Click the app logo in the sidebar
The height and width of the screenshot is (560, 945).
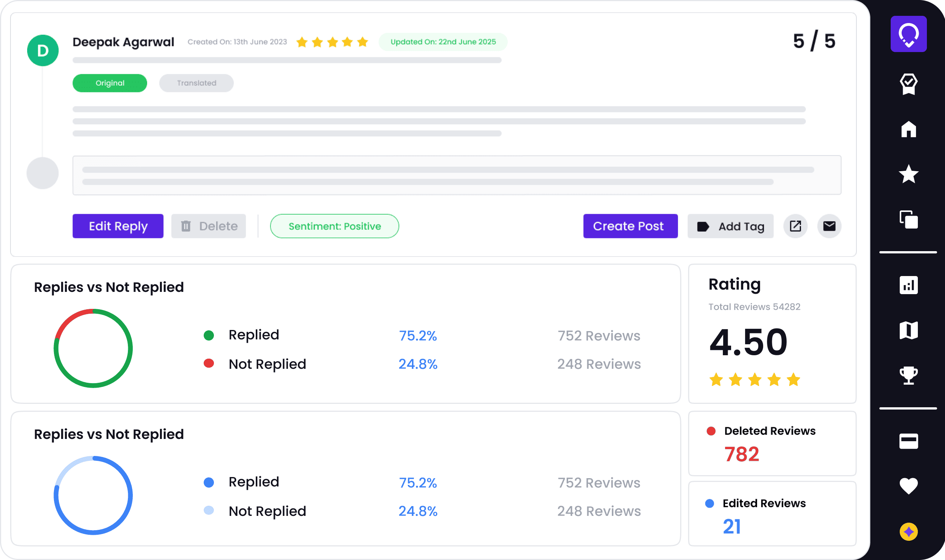pos(908,34)
